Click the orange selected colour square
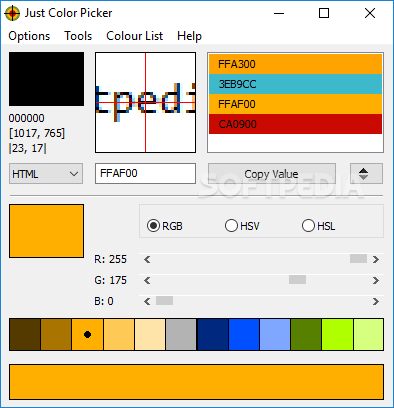Screen dimensions: 394x408 coord(46,231)
